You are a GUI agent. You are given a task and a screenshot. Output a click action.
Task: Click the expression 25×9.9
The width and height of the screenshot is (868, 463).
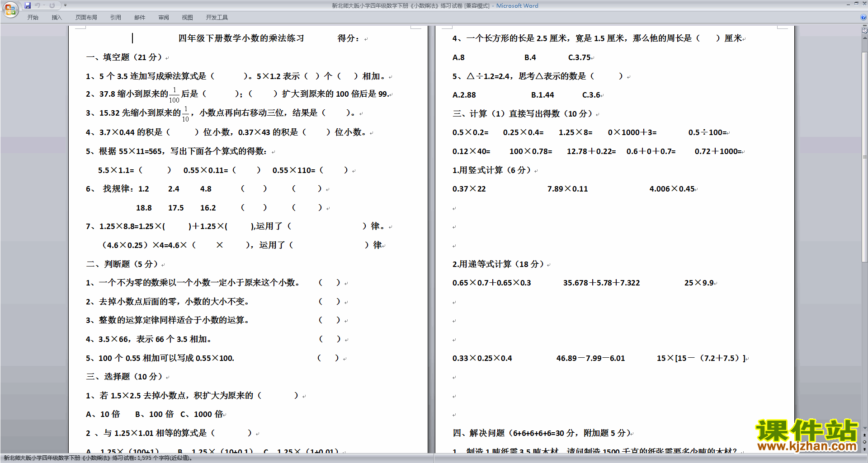pyautogui.click(x=699, y=283)
